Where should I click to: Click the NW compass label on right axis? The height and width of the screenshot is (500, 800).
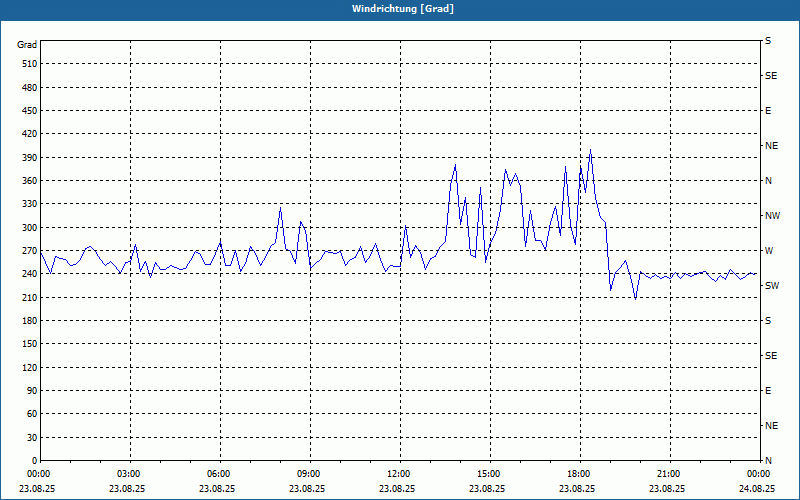coord(772,216)
